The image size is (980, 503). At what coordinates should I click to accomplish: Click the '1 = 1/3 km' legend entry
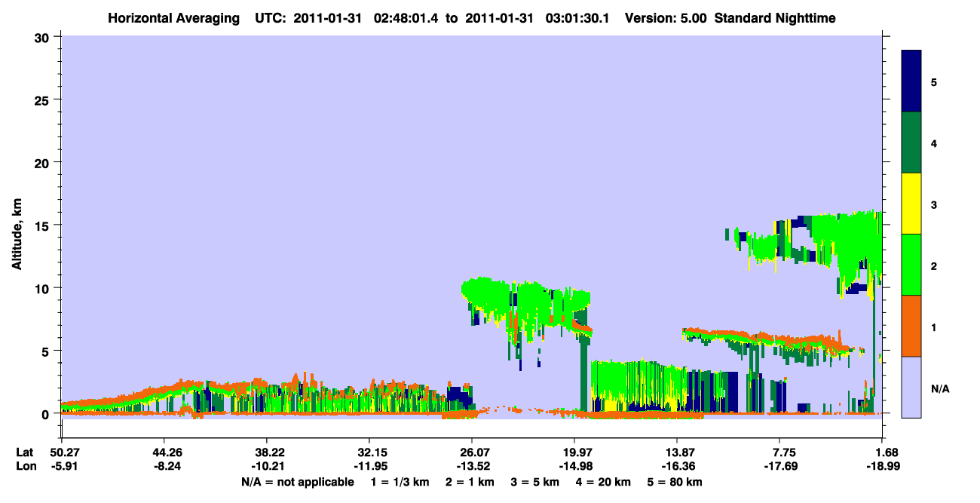click(401, 482)
